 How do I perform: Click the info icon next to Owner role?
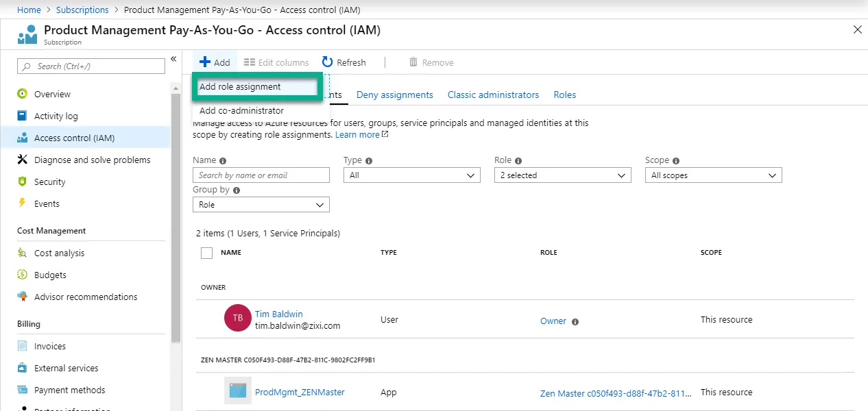[575, 321]
